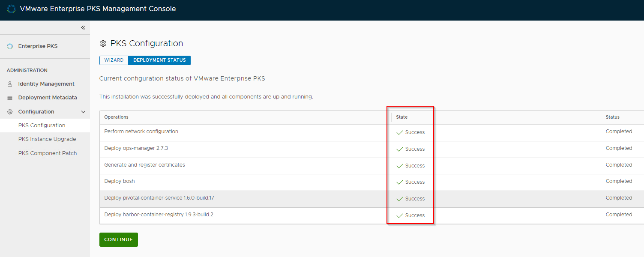
Task: Click success checkmark for Perform network configuration
Action: [x=400, y=132]
